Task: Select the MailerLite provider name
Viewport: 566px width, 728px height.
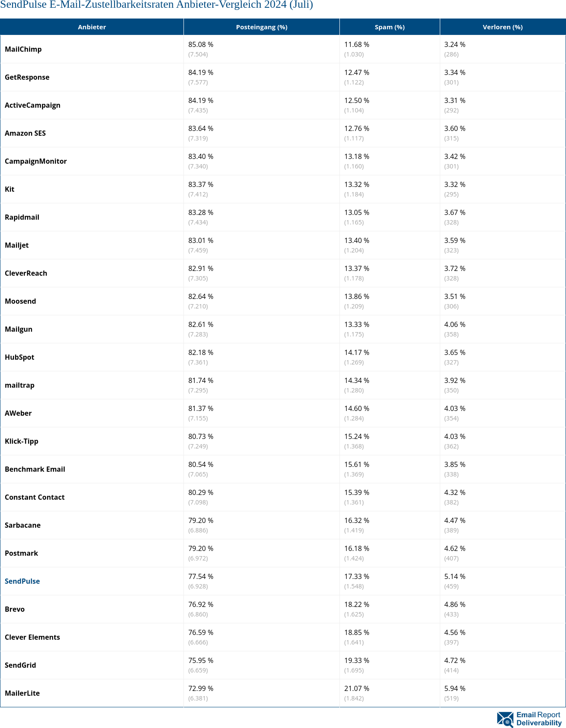Action: pyautogui.click(x=22, y=693)
